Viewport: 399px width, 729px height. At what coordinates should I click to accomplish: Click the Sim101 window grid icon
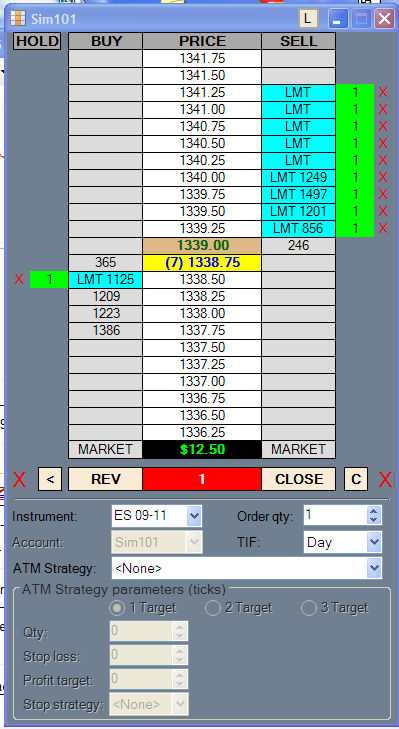click(18, 19)
